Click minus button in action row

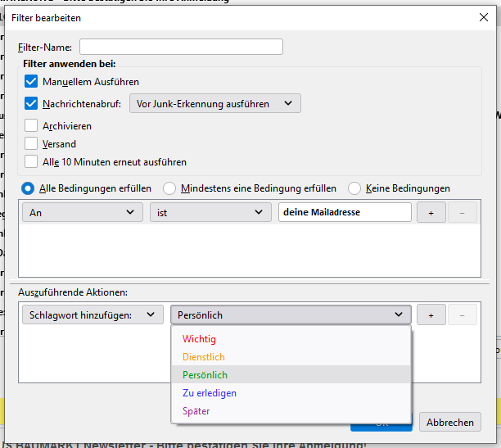pyautogui.click(x=462, y=315)
